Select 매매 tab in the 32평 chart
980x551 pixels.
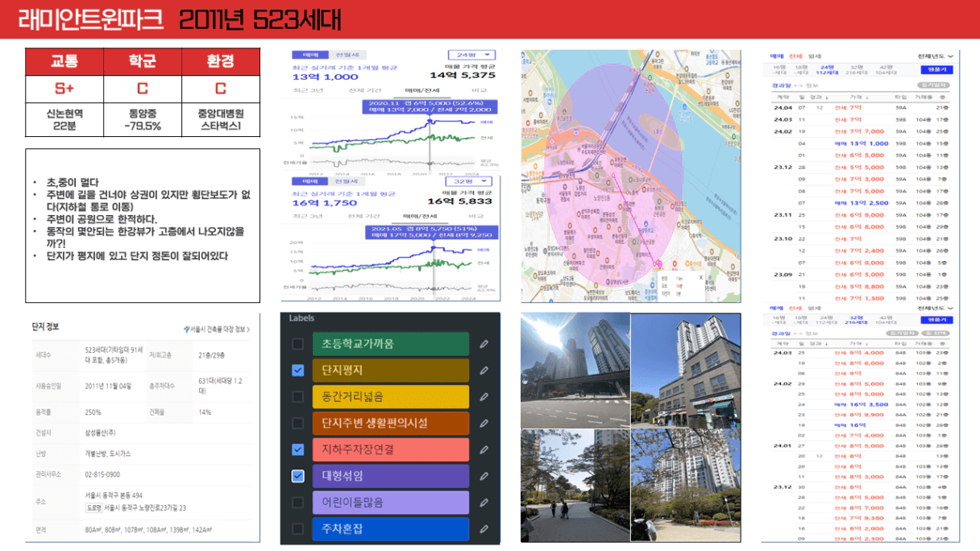310,180
